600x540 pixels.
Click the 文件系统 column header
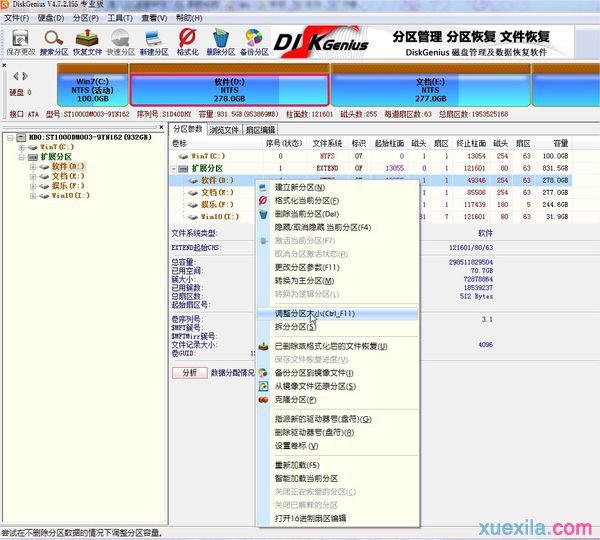(327, 144)
